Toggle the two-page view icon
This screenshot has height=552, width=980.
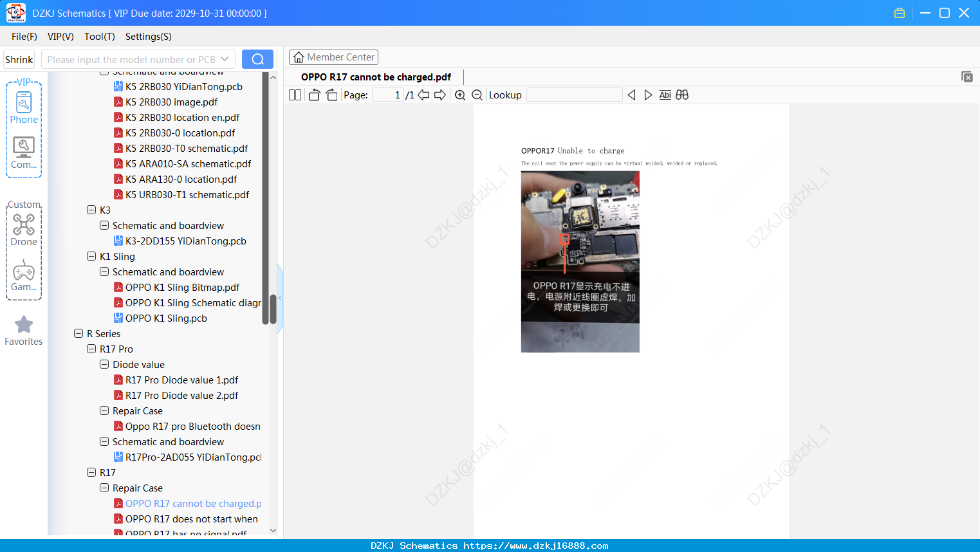tap(295, 95)
